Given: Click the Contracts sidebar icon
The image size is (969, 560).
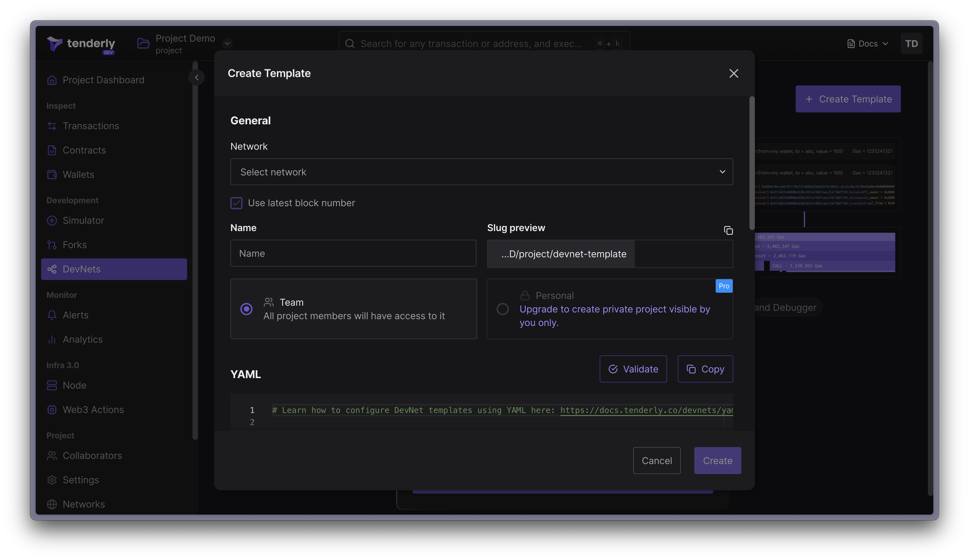Looking at the screenshot, I should pos(52,150).
